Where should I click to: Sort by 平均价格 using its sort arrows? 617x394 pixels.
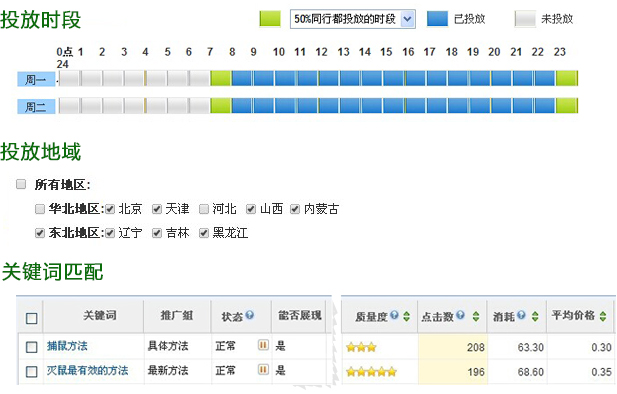(x=603, y=316)
